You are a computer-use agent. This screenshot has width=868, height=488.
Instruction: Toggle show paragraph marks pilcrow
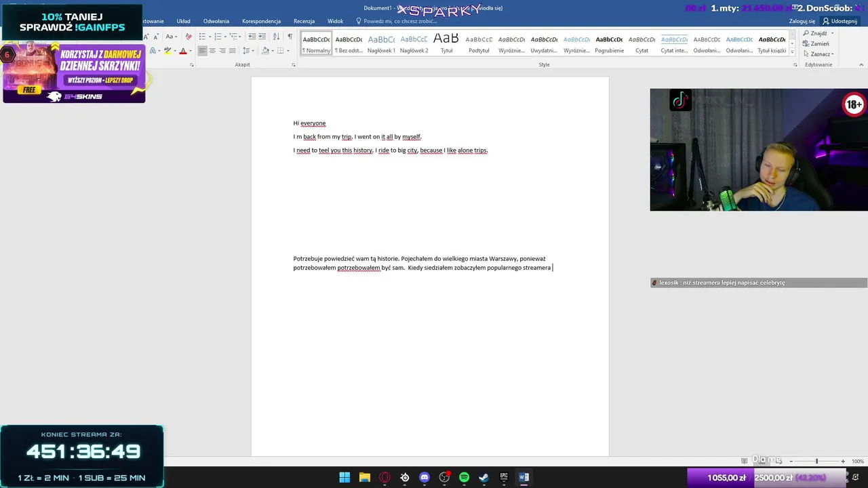pos(290,37)
